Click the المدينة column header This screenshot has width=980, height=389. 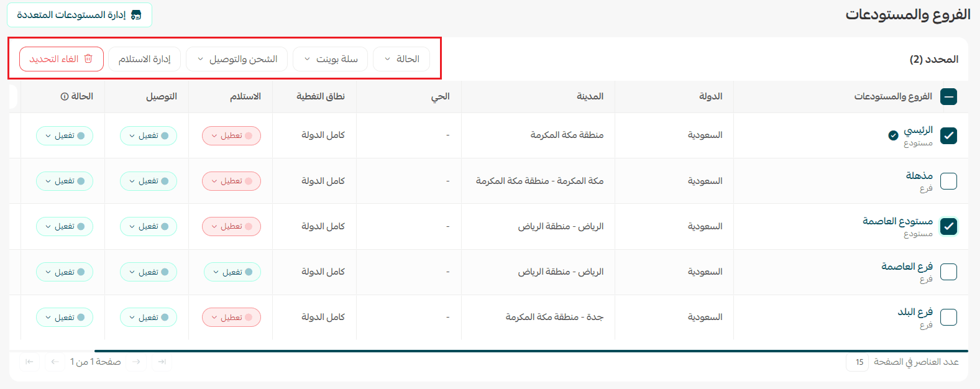point(590,96)
